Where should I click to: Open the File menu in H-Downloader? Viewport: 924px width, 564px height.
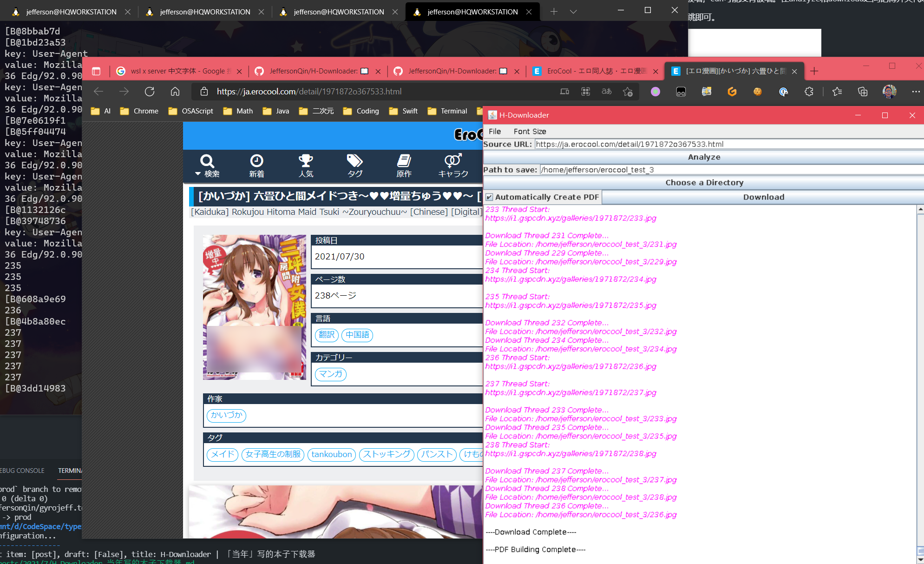tap(495, 132)
